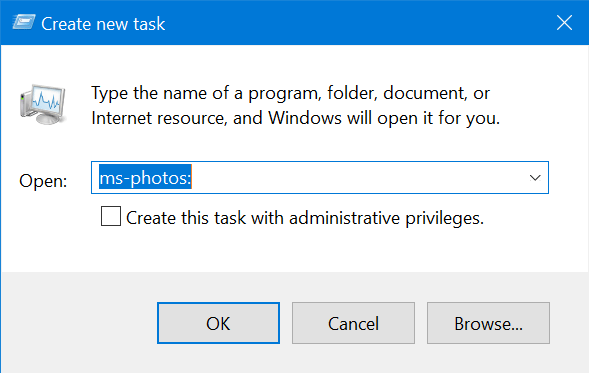Click the computer monitor performance icon
589x373 pixels.
coord(43,104)
